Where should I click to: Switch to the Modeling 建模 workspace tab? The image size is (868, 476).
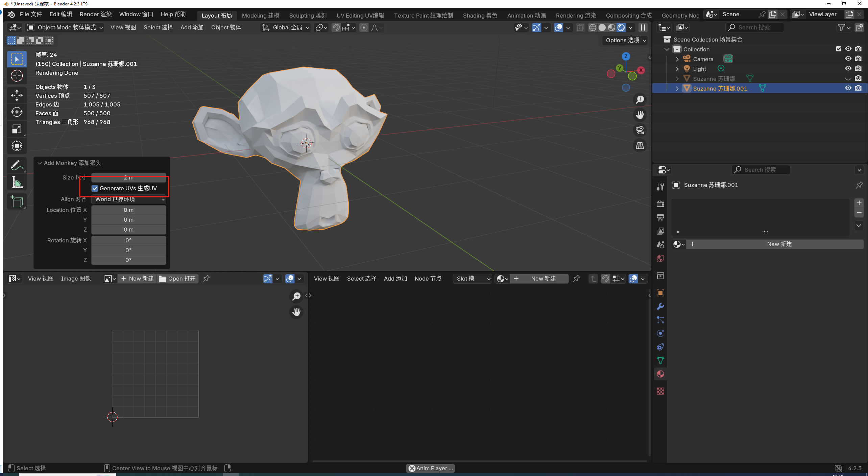[x=261, y=16]
